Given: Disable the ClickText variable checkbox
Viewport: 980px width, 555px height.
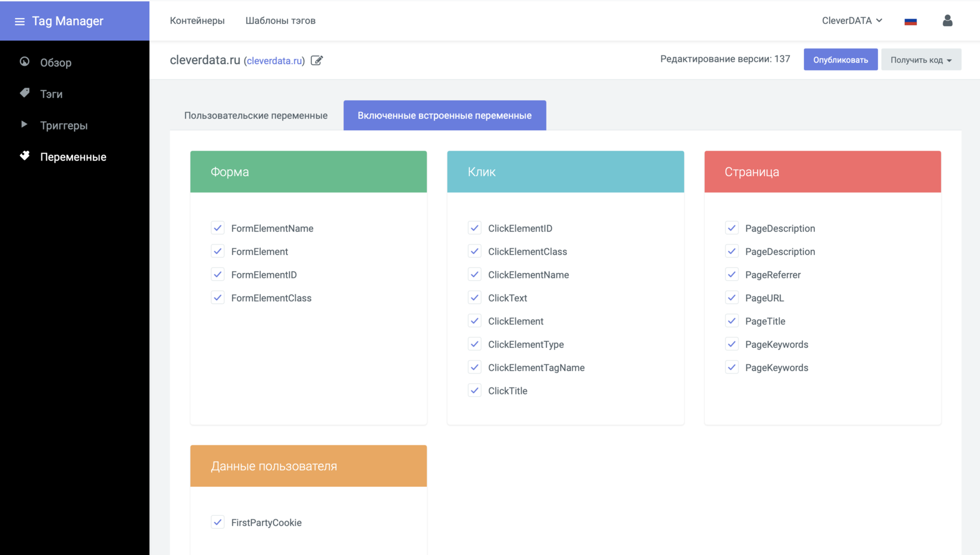Looking at the screenshot, I should pos(475,298).
